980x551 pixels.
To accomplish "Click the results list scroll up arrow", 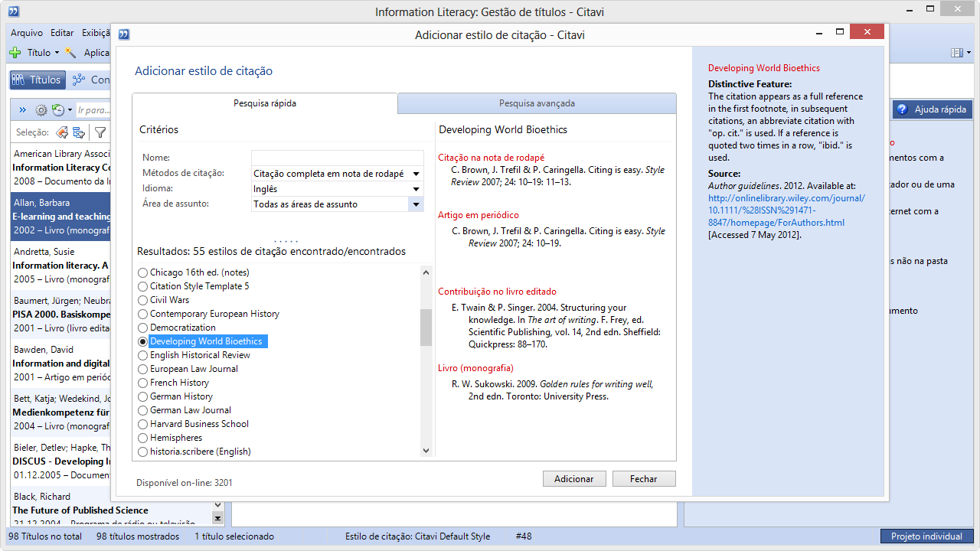I will pyautogui.click(x=426, y=272).
